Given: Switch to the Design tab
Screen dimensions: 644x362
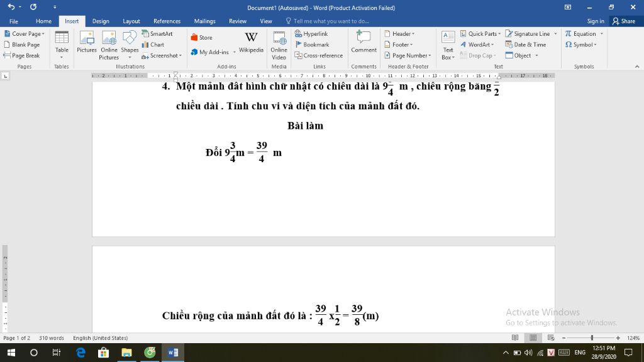Looking at the screenshot, I should click(101, 21).
